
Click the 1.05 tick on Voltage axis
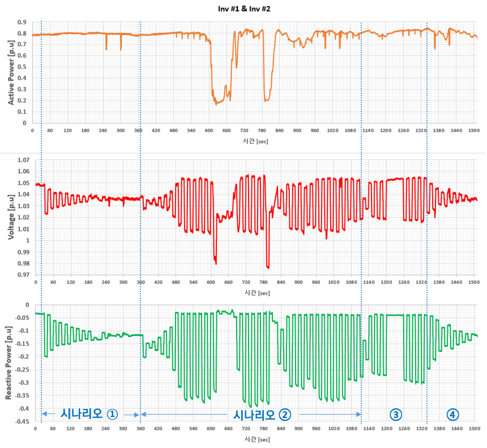point(23,183)
